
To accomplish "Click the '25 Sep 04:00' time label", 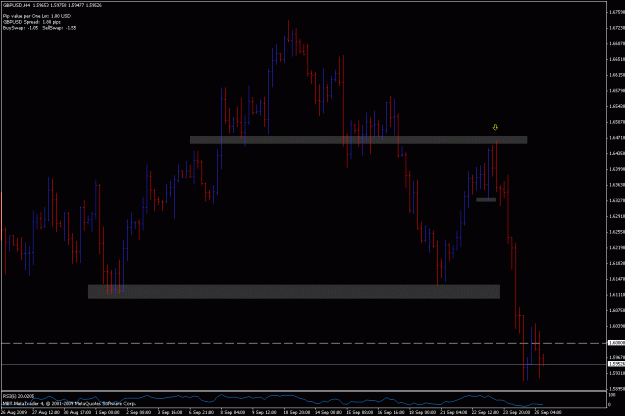I will coord(548,412).
